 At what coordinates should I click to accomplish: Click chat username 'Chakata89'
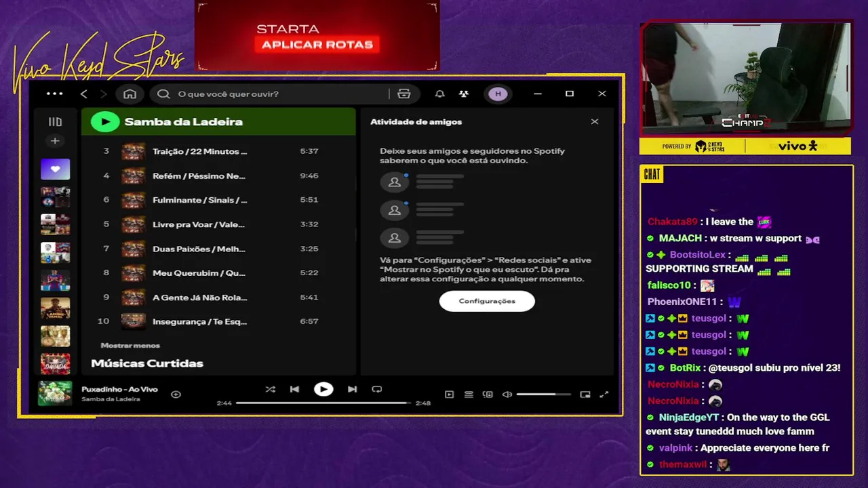click(673, 222)
